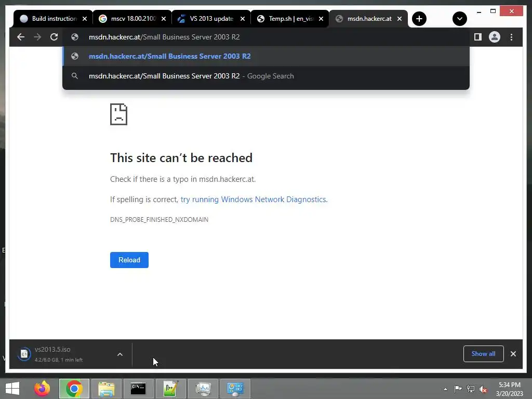The width and height of the screenshot is (532, 399).
Task: Open Firefox from the taskbar
Action: (42, 389)
